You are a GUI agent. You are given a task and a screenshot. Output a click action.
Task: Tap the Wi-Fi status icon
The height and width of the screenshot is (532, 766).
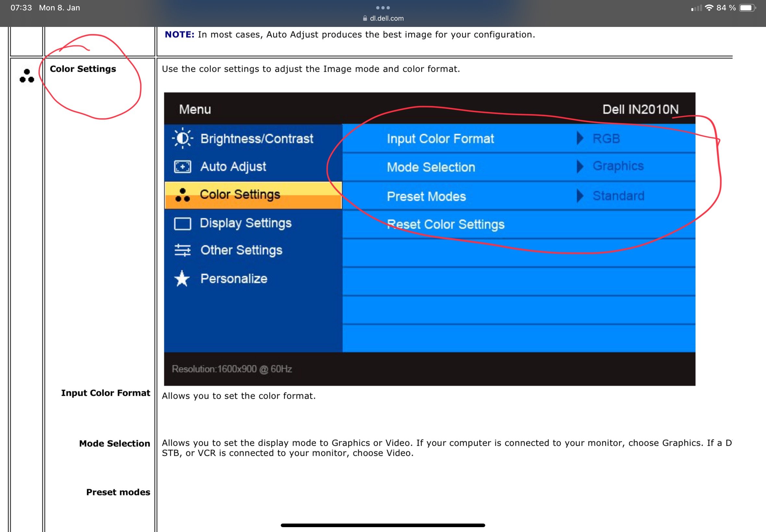click(709, 8)
